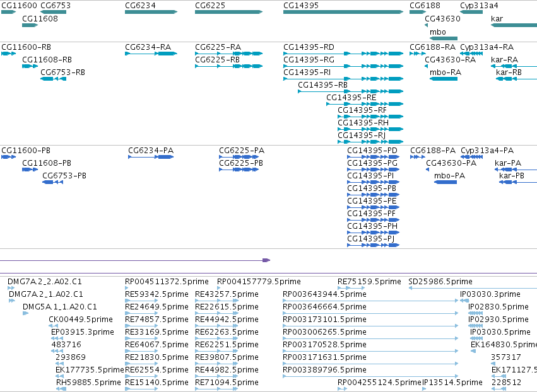Open transcript CG6188-RA label
This screenshot has width=537, height=392.
[433, 47]
